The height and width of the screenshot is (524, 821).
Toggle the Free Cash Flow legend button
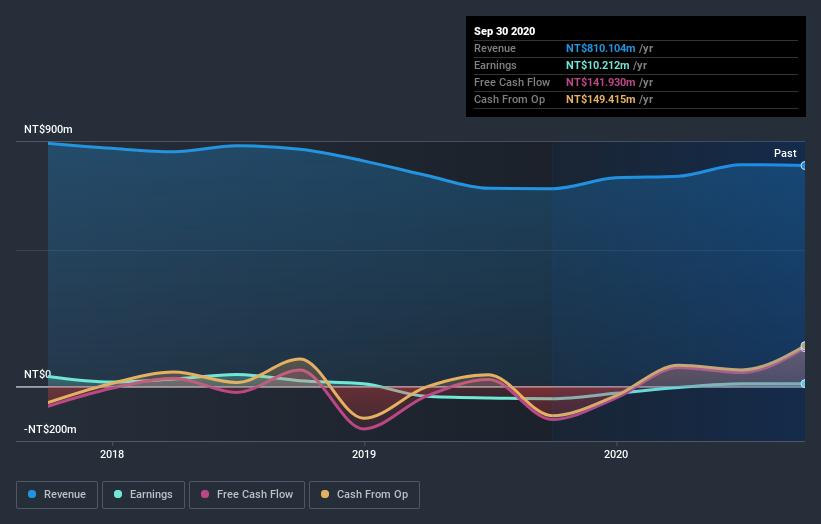pyautogui.click(x=247, y=495)
